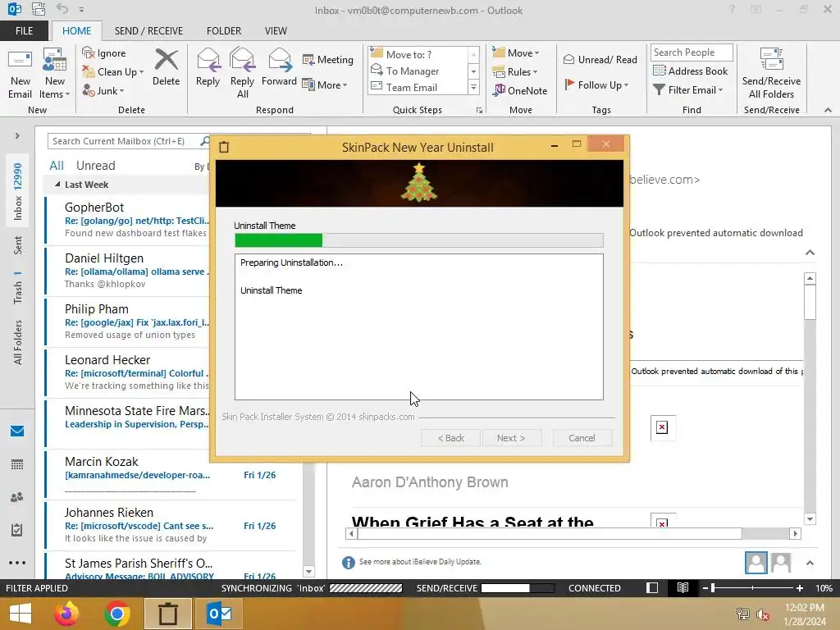Show only Unread messages
Screen dimensions: 840x630
pyautogui.click(x=95, y=166)
